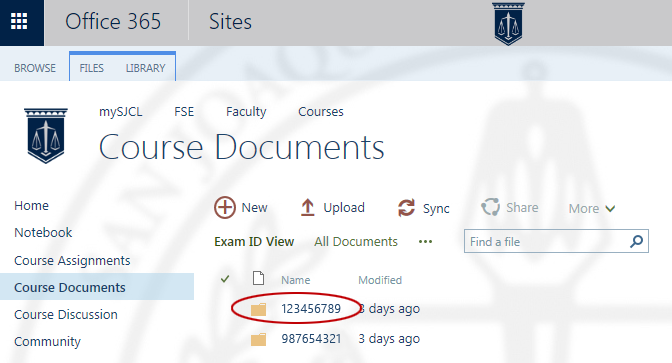Viewport: 672px width, 363px height.
Task: Expand the More dropdown menu
Action: coord(591,209)
